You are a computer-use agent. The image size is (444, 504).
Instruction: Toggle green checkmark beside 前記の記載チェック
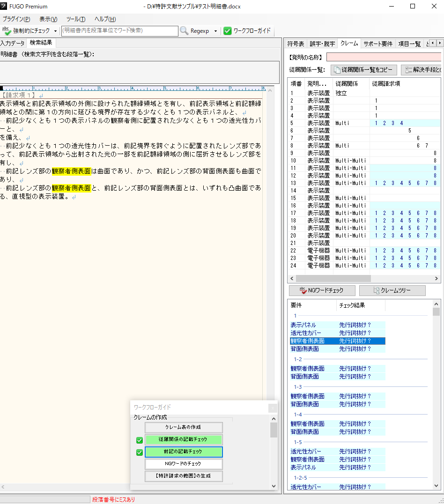pyautogui.click(x=140, y=452)
